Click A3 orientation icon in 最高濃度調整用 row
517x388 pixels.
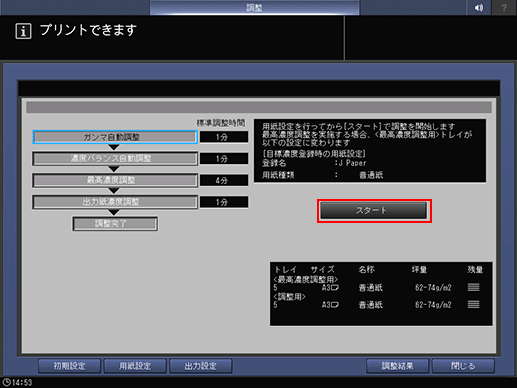click(x=335, y=287)
